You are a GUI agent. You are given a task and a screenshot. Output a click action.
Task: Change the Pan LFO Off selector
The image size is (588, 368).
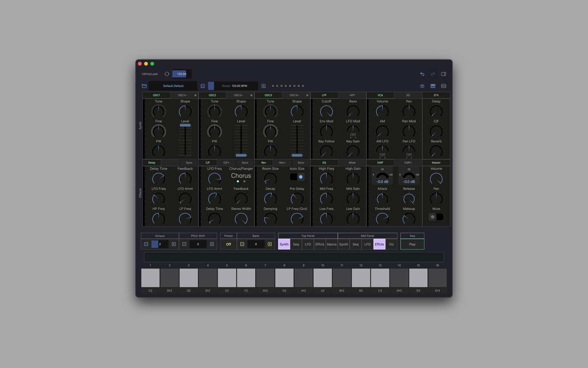point(409,155)
